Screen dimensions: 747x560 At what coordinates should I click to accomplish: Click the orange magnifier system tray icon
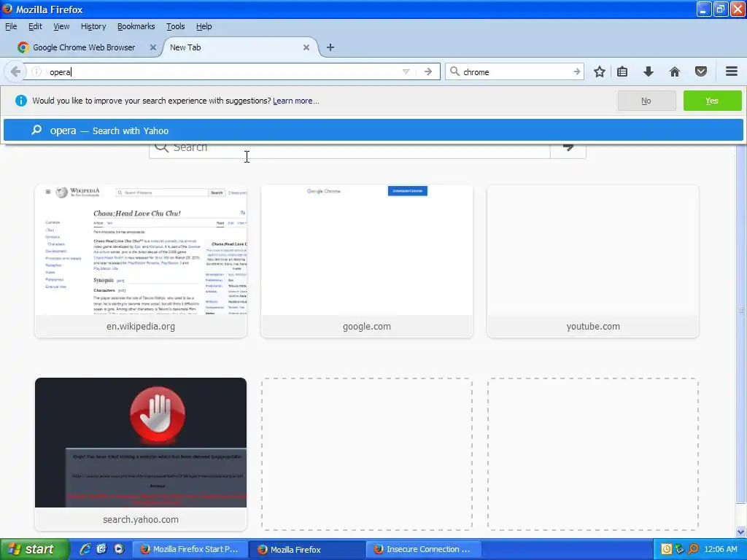pyautogui.click(x=693, y=549)
